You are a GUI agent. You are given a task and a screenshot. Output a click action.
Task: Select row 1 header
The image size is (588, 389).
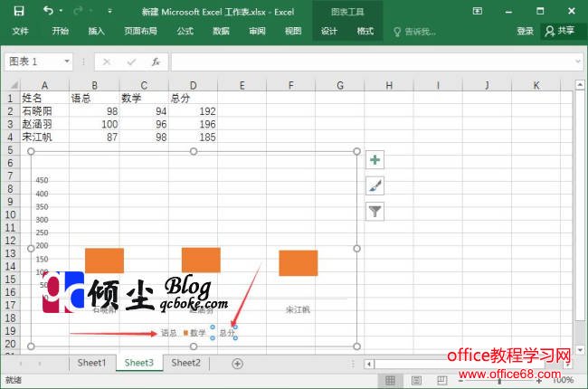pos(10,99)
